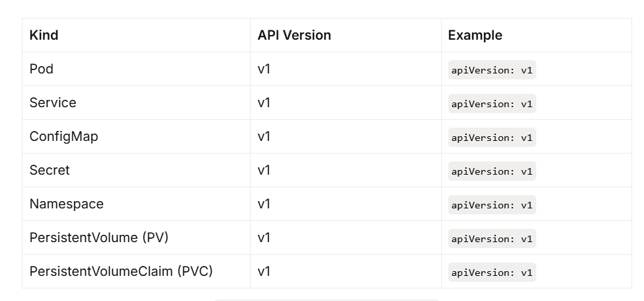644x301 pixels.
Task: Click the v1 API version for Pod
Action: [264, 69]
